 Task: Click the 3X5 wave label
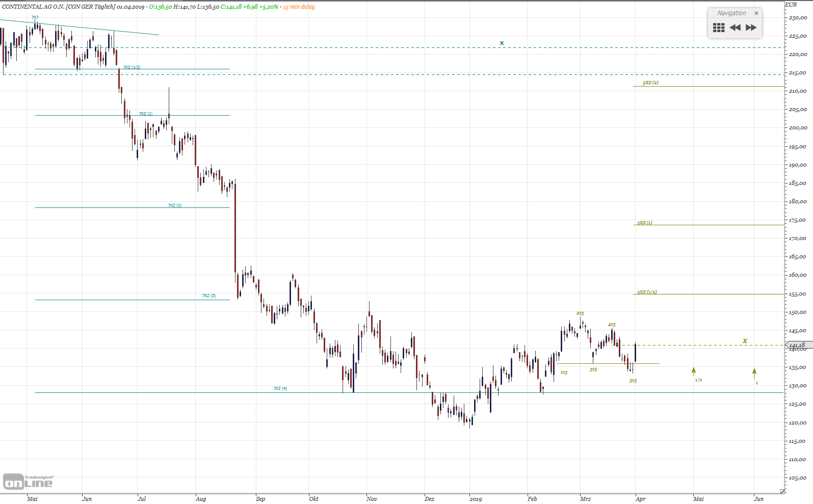click(593, 369)
